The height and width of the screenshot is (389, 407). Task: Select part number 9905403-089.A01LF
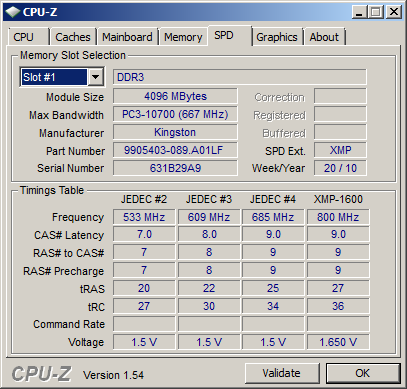pos(175,150)
